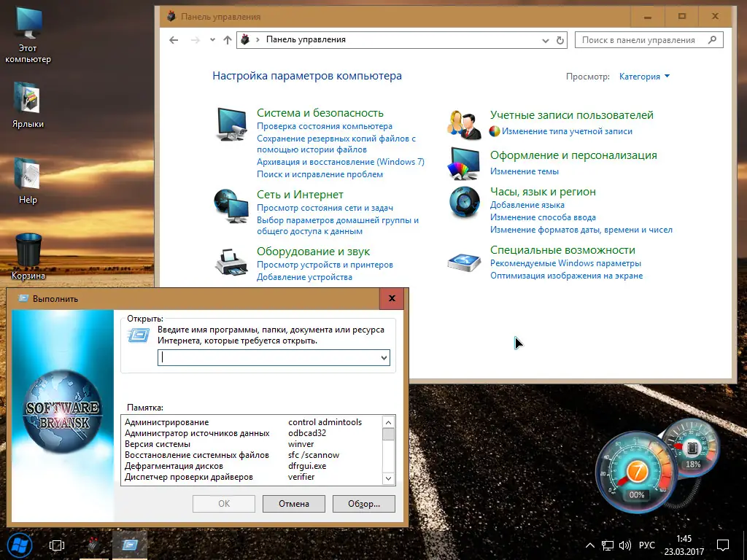The width and height of the screenshot is (747, 560).
Task: Click the Обзор button in Выполнить dialog
Action: tap(363, 503)
